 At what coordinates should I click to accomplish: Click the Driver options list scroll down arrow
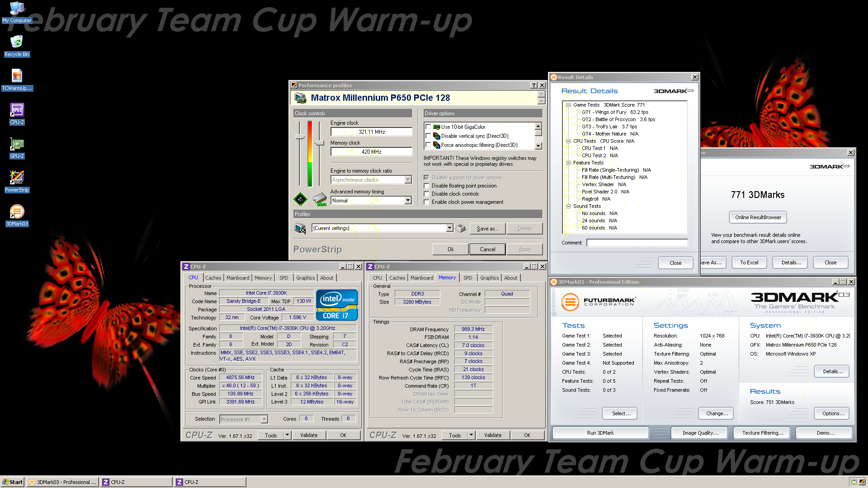tap(538, 146)
